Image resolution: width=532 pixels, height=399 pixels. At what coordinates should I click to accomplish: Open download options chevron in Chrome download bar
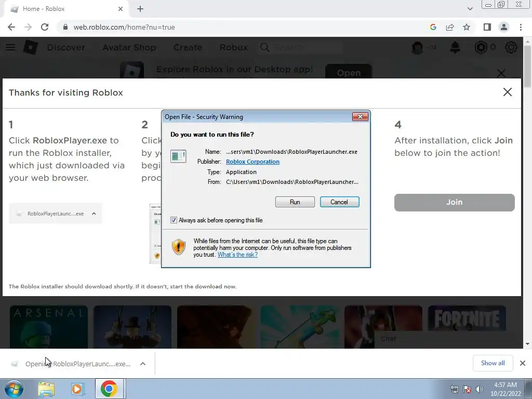coord(143,364)
